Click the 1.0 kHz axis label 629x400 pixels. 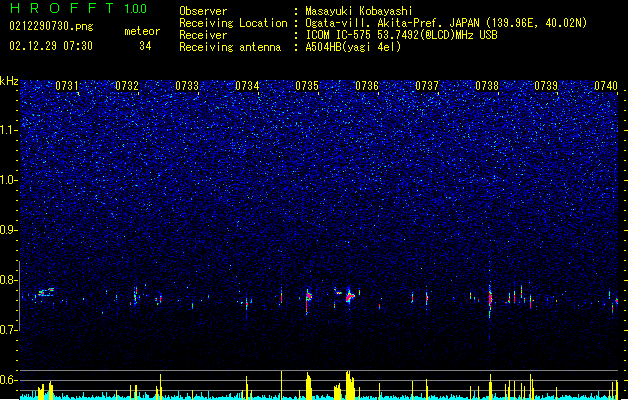9,180
